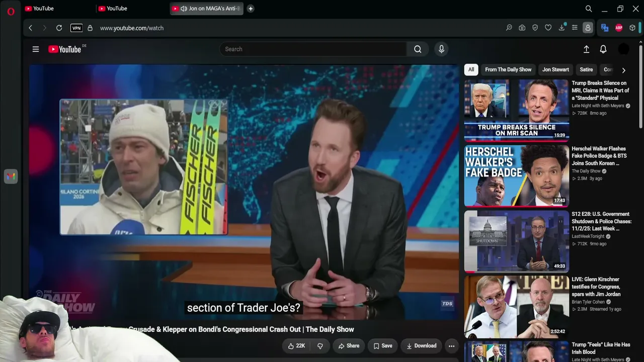Open 'Trump Breaks Silence on MRI' title link

(x=600, y=90)
